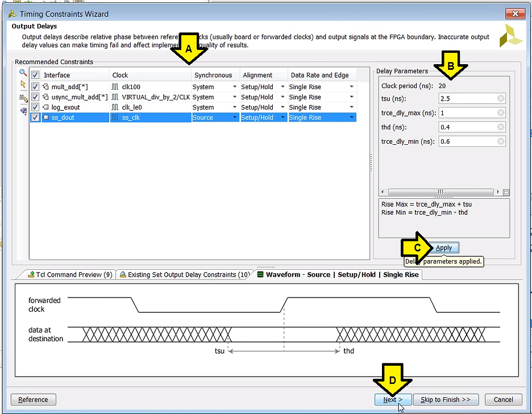Toggle the log_exout row checkbox

pos(36,107)
